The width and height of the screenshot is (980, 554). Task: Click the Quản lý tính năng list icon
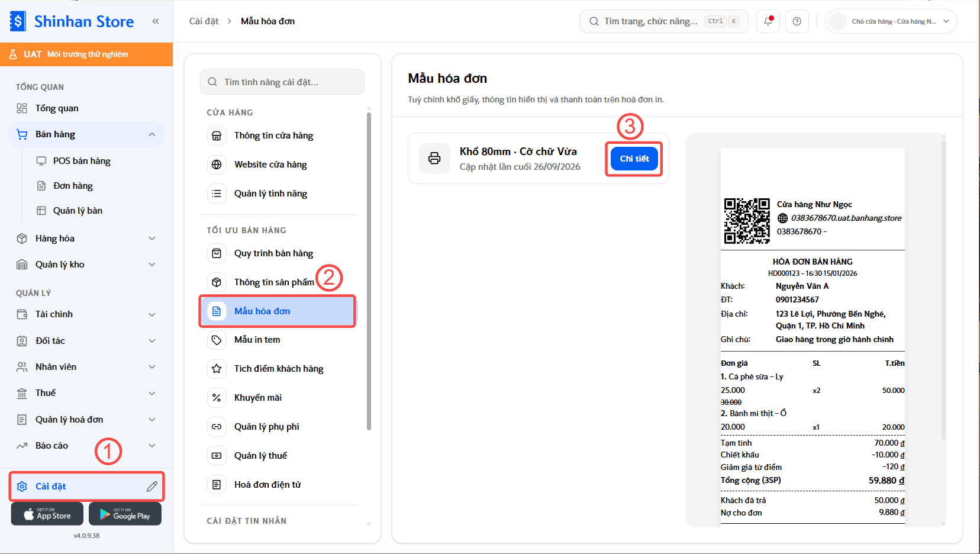point(217,194)
